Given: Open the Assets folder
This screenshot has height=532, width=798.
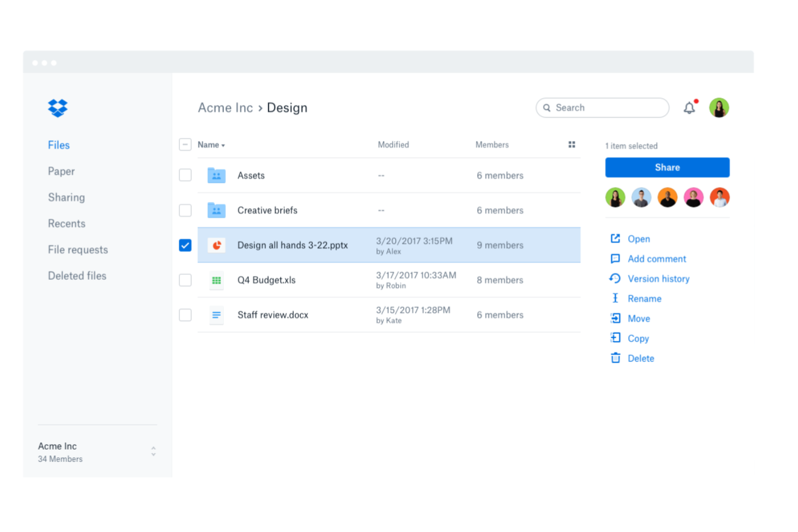Looking at the screenshot, I should coord(251,175).
